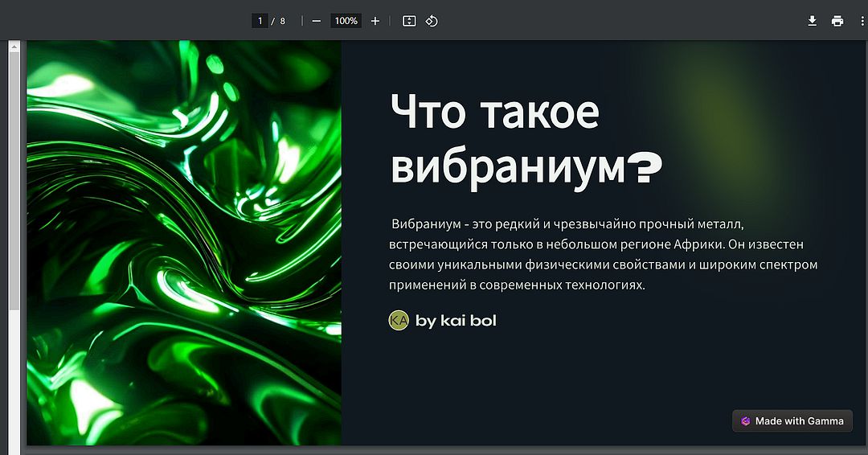The image size is (868, 455).
Task: Open the three-dot more actions menu
Action: (x=862, y=21)
